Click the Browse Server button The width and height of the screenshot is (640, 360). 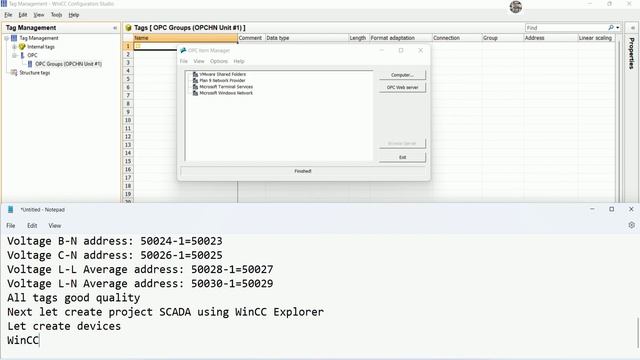[x=402, y=144]
